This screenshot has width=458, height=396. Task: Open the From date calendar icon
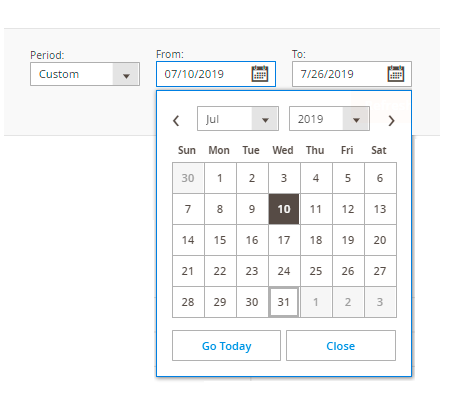(260, 74)
